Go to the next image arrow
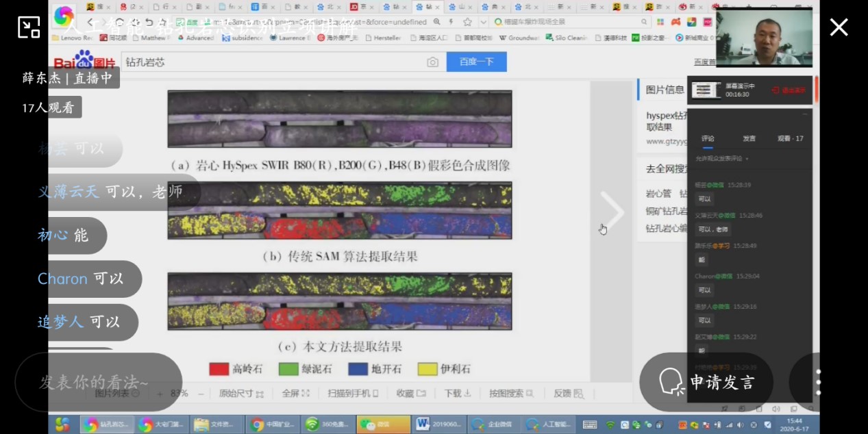The image size is (868, 434). click(611, 212)
